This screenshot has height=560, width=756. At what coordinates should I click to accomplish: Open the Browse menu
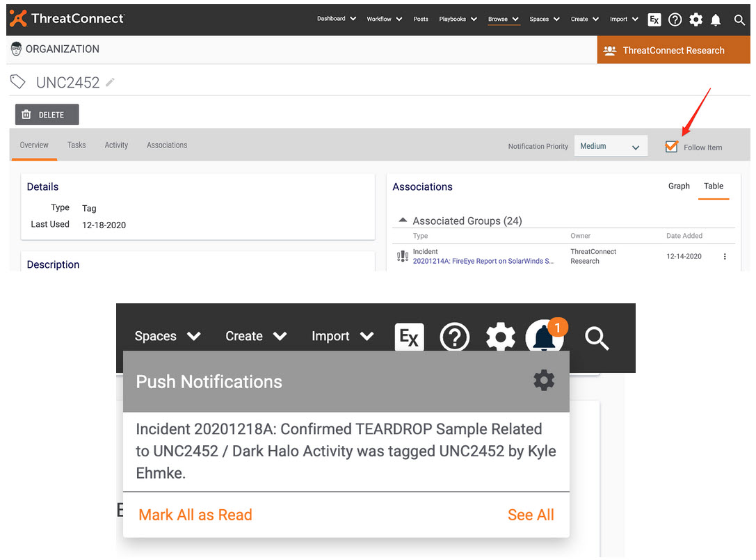504,19
